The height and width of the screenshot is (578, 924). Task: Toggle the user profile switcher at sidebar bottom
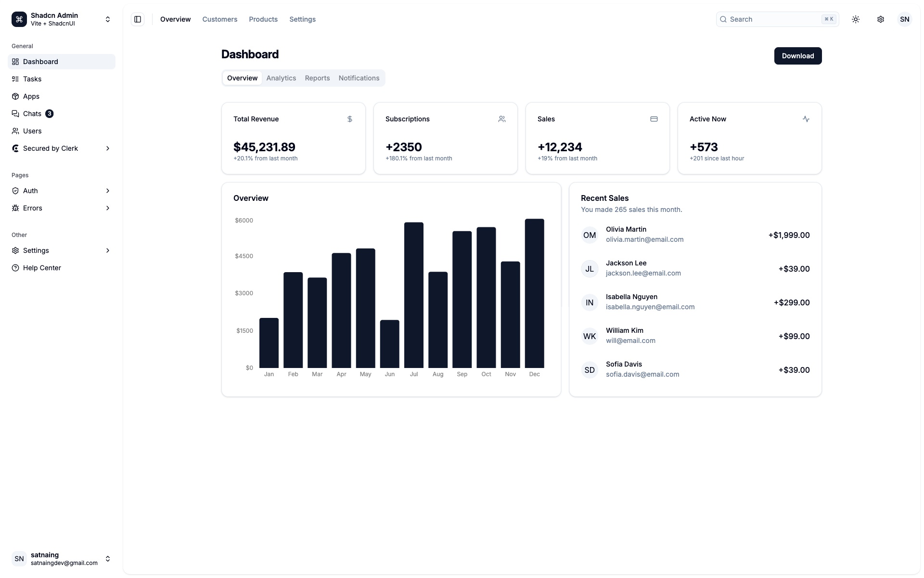point(60,558)
